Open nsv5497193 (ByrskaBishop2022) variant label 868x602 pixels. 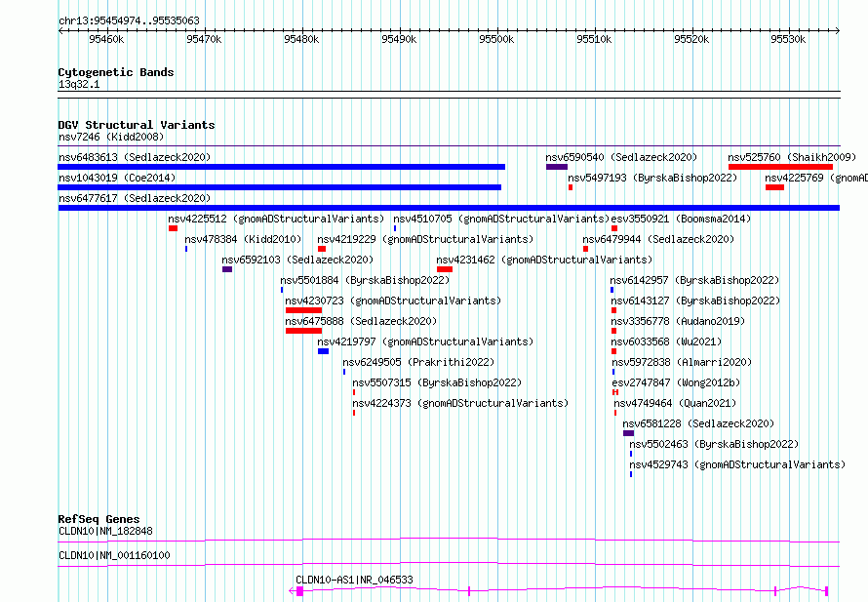click(x=652, y=178)
